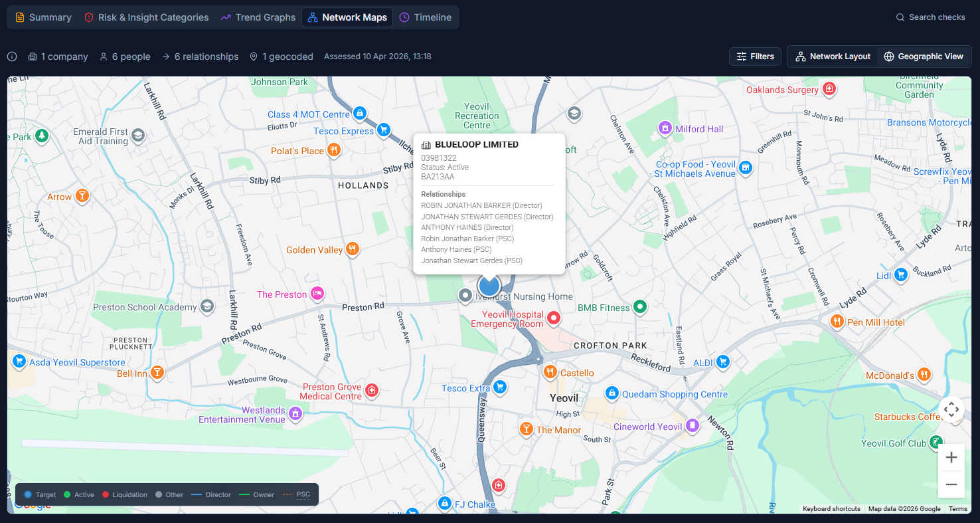Image resolution: width=980 pixels, height=523 pixels.
Task: Click company number 03981322
Action: pyautogui.click(x=439, y=158)
